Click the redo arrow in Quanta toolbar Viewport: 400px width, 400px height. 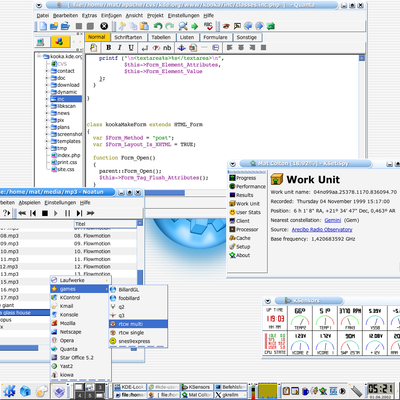[170, 26]
